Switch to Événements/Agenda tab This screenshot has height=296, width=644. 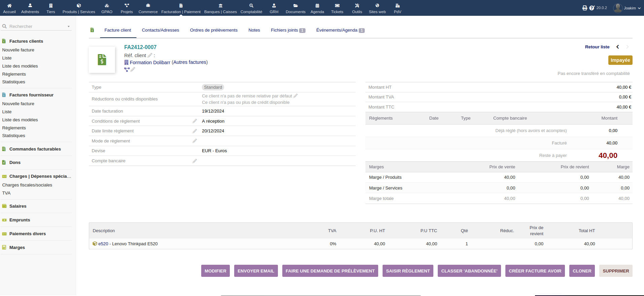click(340, 30)
